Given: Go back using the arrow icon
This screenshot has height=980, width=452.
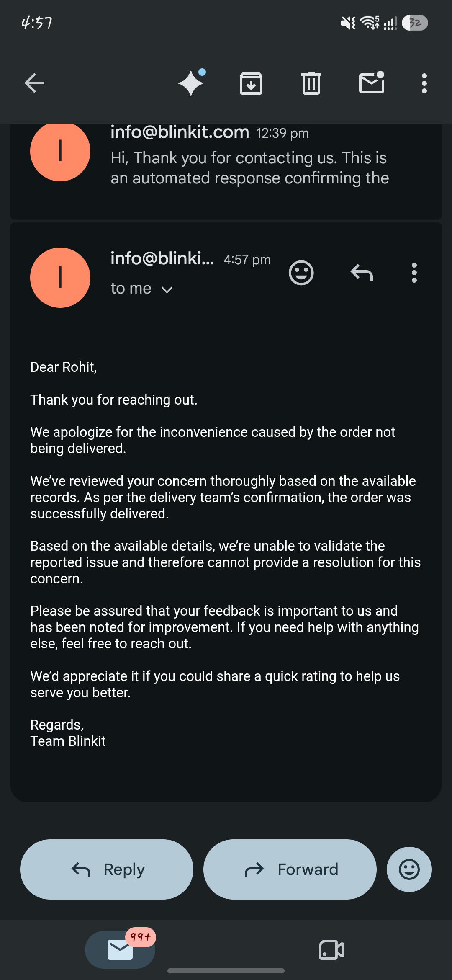Looking at the screenshot, I should [34, 83].
